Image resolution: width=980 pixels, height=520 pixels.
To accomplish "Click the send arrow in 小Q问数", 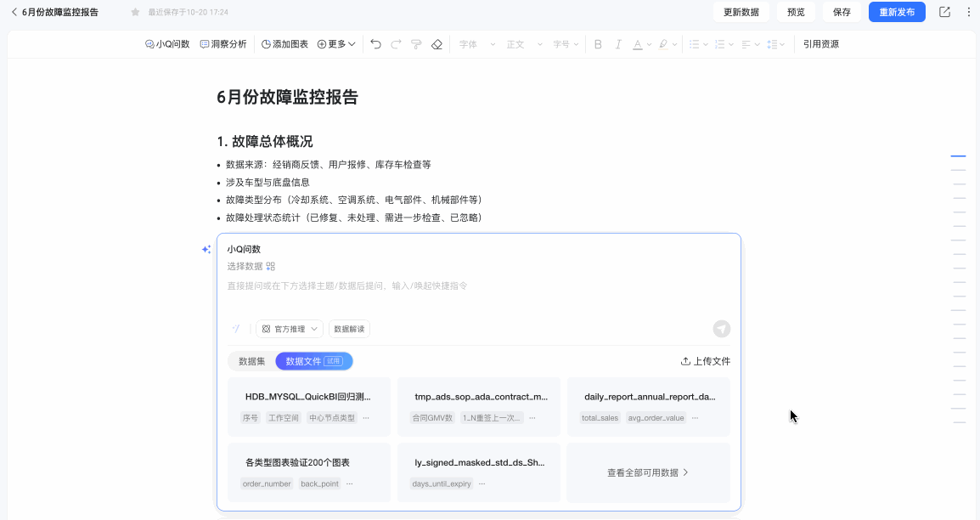I will tap(721, 329).
